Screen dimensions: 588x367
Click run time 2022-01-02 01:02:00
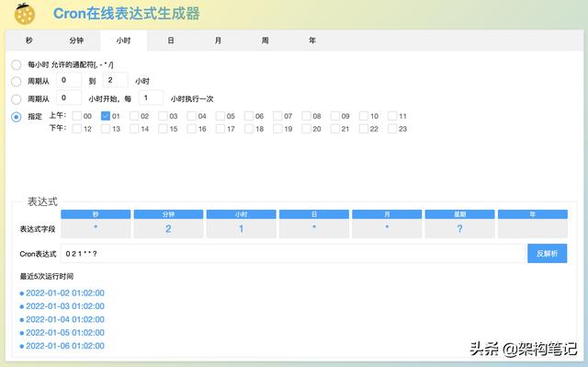(x=65, y=293)
